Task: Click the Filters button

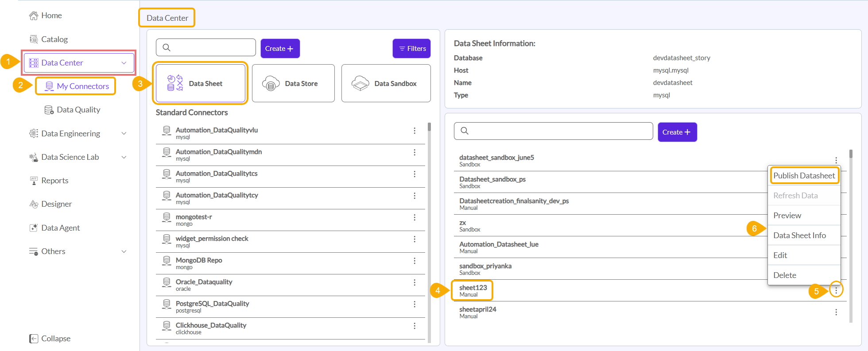Action: click(411, 48)
